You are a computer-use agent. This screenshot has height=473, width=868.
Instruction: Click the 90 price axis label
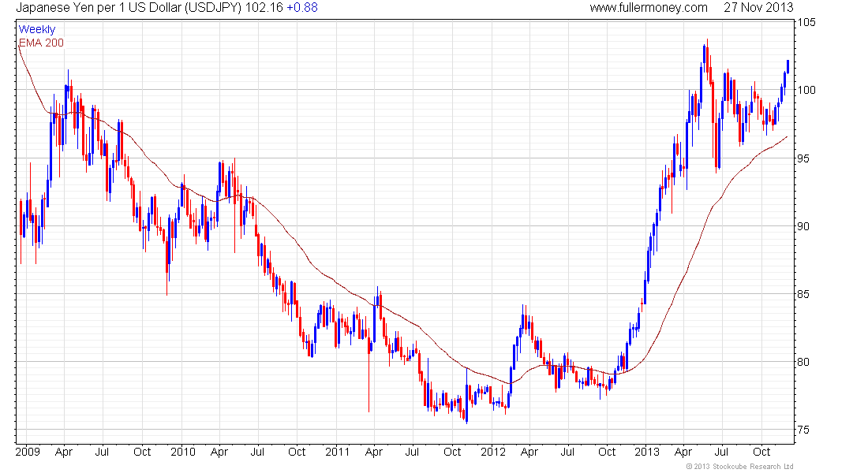804,226
